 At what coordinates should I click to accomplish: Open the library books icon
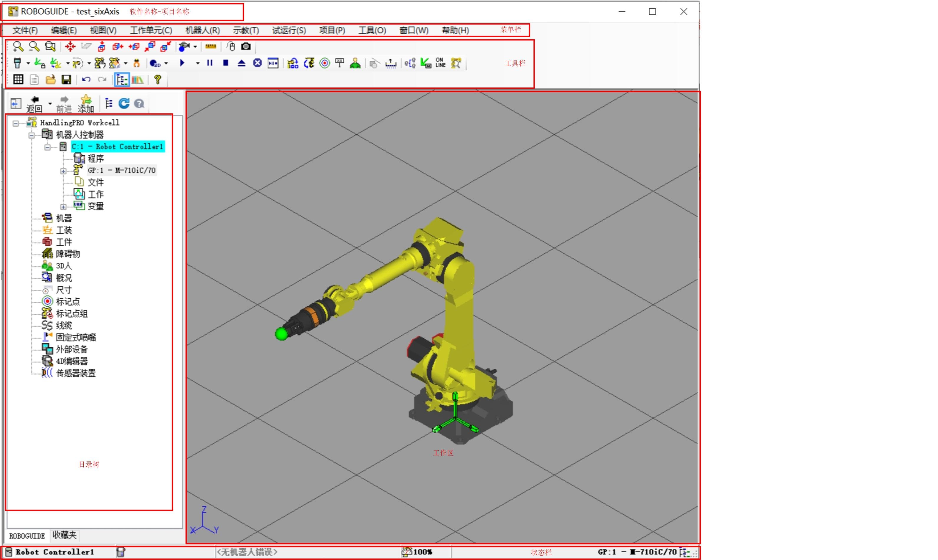[x=138, y=80]
